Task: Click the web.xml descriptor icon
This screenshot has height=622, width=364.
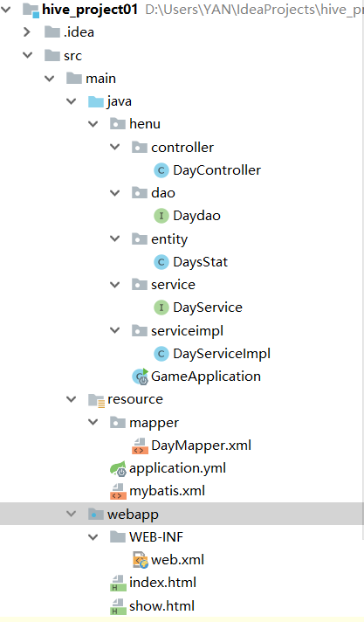Action: click(x=140, y=560)
